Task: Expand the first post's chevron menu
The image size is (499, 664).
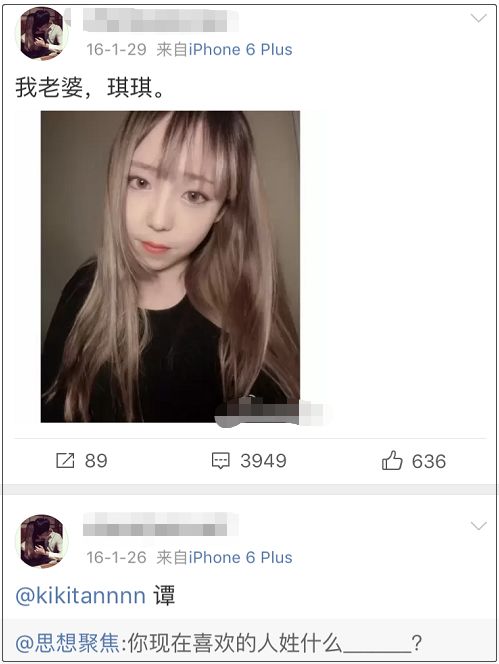Action: 479,18
